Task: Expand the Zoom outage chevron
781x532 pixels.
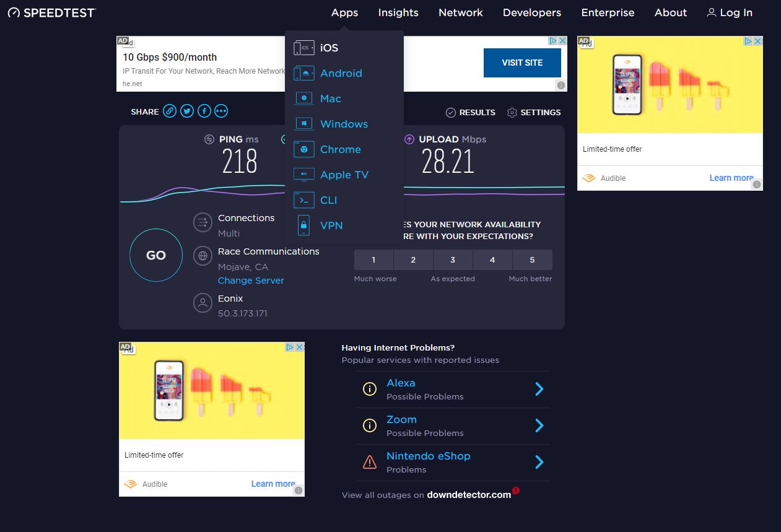Action: pyautogui.click(x=539, y=425)
